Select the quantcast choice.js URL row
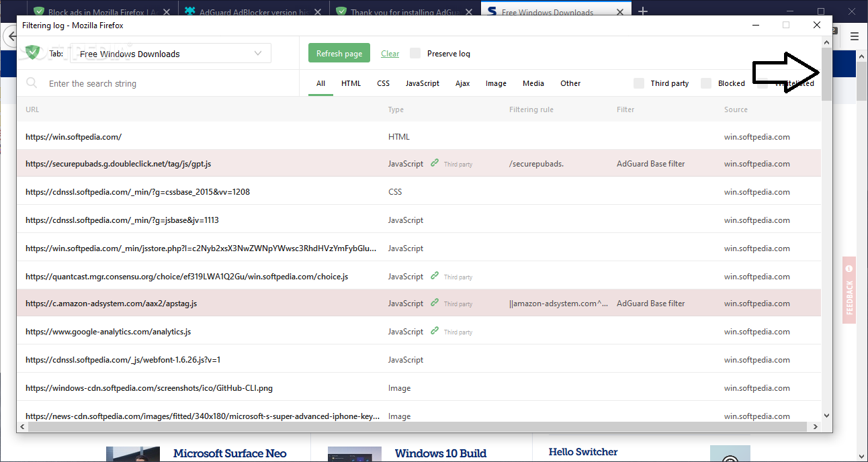Screen dimensions: 868x462 419,276
